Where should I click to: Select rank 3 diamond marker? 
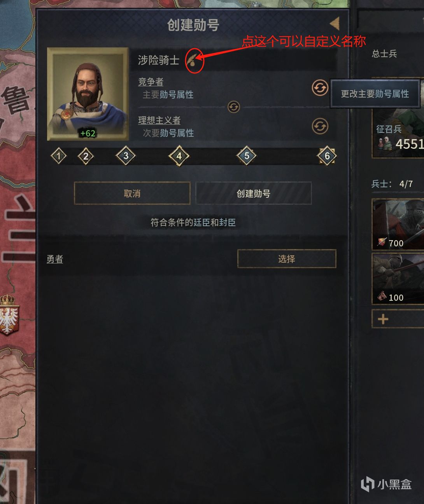point(126,156)
